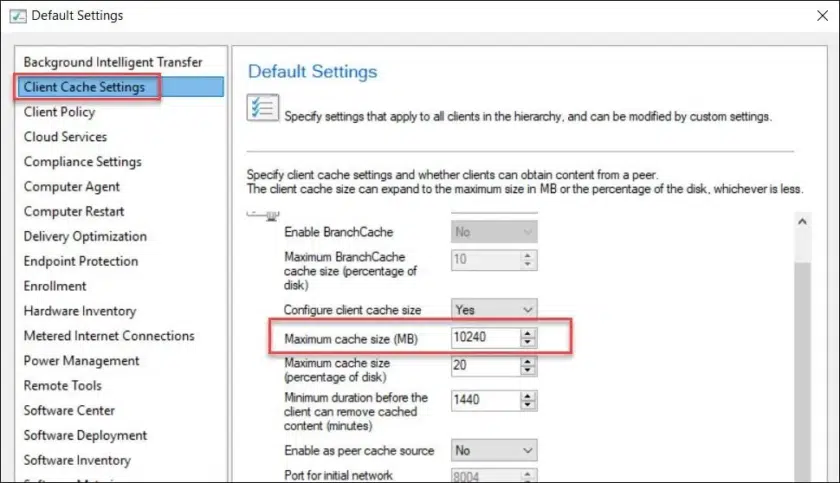Screen dimensions: 840x483
Task: Open the Enable BranchCache dropdown
Action: [494, 232]
